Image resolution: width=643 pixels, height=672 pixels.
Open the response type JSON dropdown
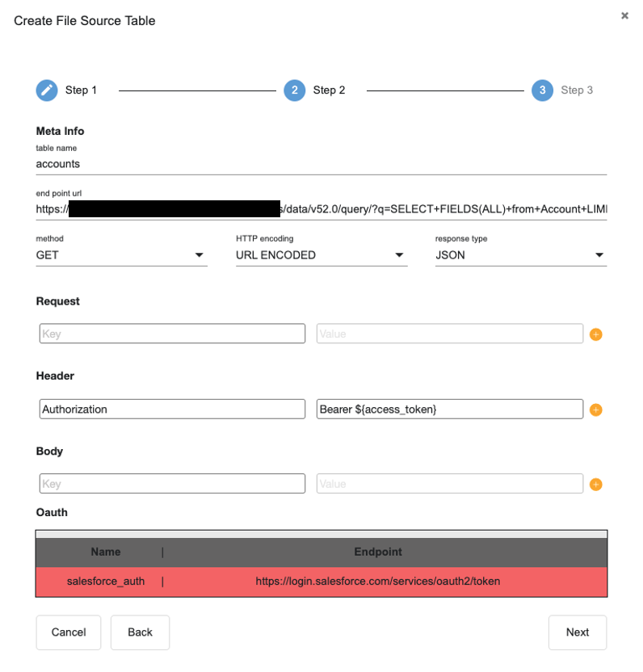coord(520,255)
